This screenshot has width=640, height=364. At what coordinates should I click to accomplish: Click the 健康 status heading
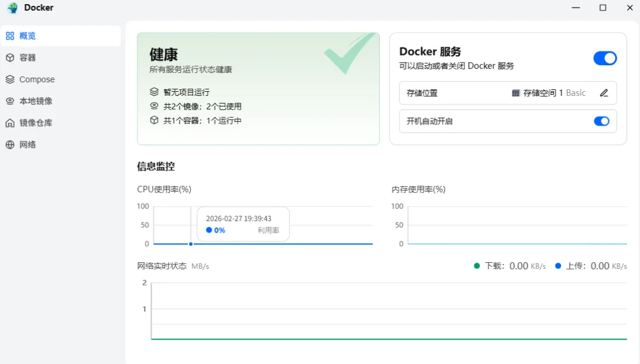tap(164, 54)
